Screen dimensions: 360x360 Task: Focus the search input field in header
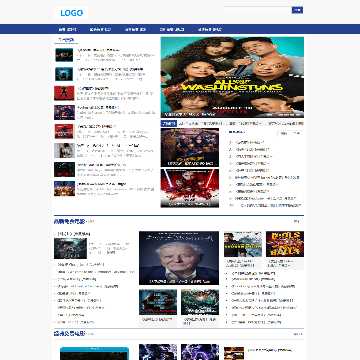click(258, 10)
